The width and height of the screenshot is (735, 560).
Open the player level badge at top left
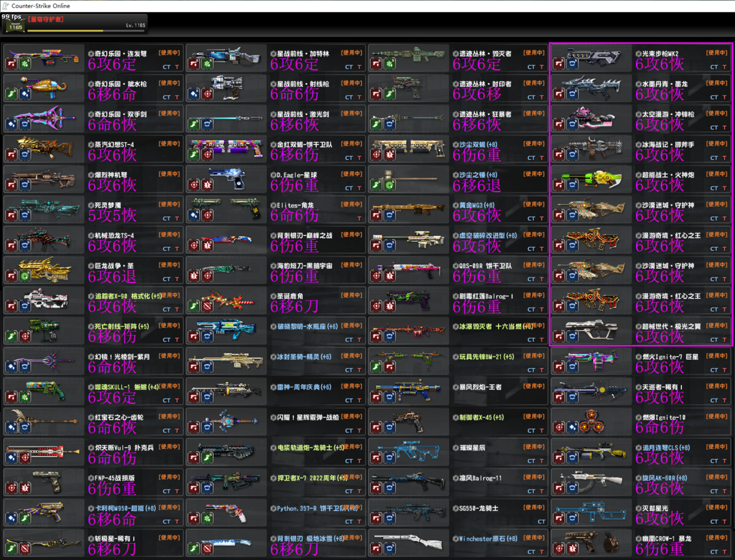(15, 26)
